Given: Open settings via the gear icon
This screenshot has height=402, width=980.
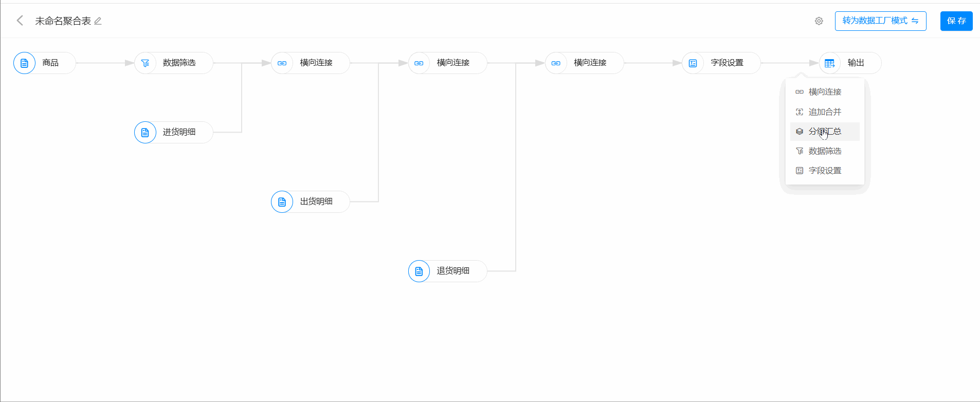Looking at the screenshot, I should (819, 21).
